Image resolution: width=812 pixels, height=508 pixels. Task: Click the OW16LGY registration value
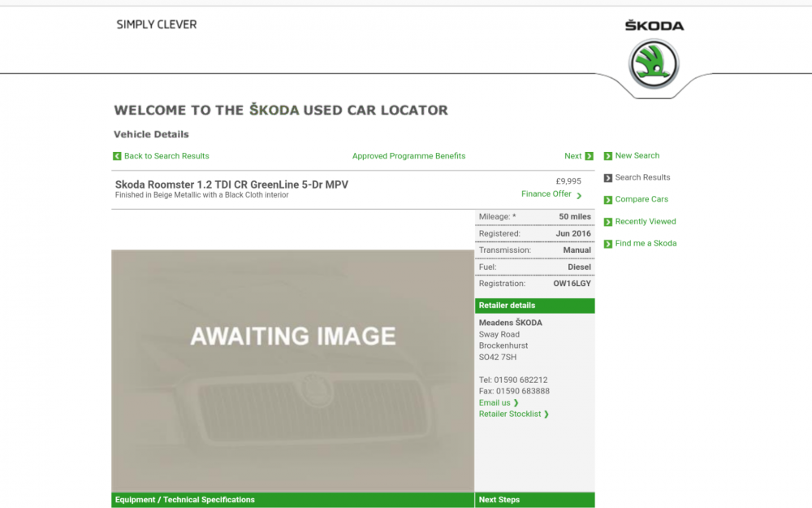(x=572, y=284)
